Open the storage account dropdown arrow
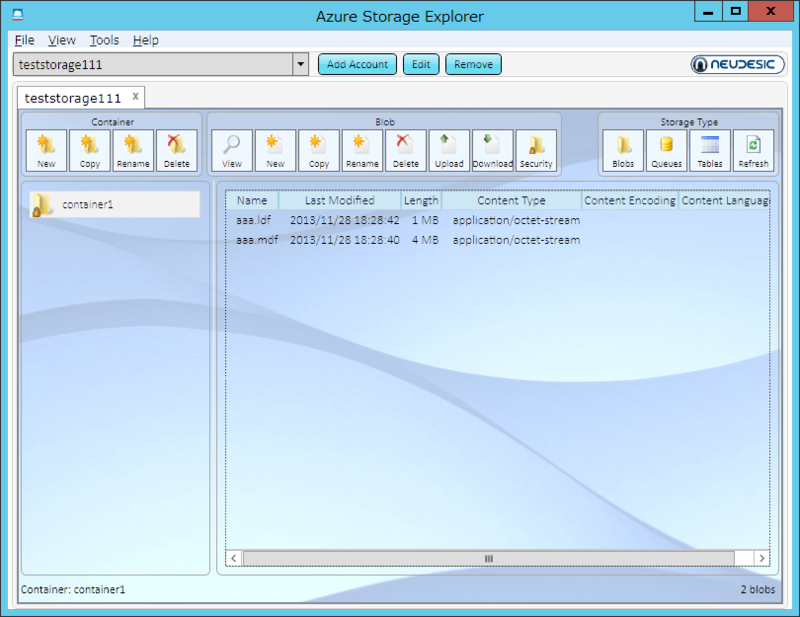The image size is (800, 617). 301,64
